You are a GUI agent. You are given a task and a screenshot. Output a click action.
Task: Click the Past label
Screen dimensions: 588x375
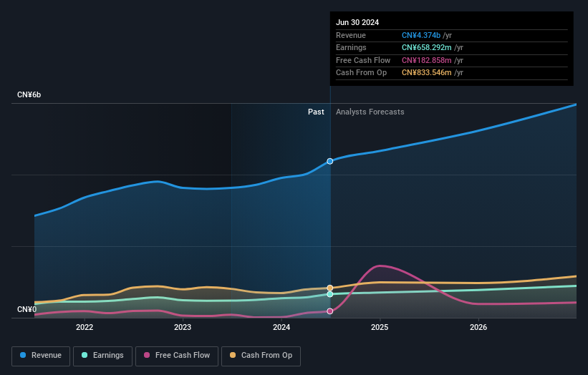(x=316, y=112)
